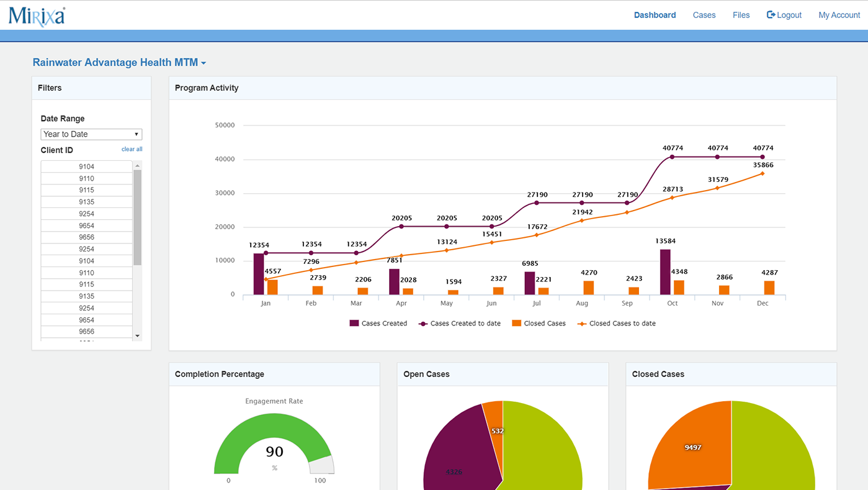This screenshot has width=868, height=490.
Task: Click the April Cases Created bar
Action: (x=394, y=281)
